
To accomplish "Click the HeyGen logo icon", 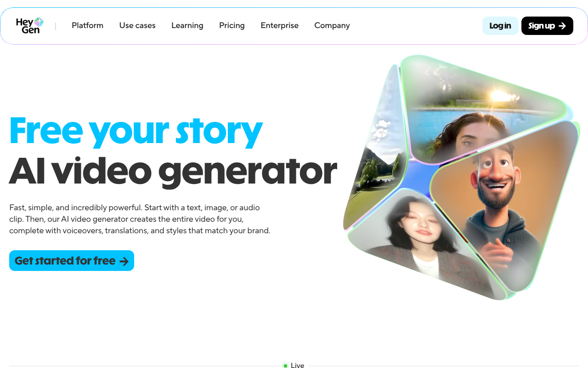I will click(30, 25).
